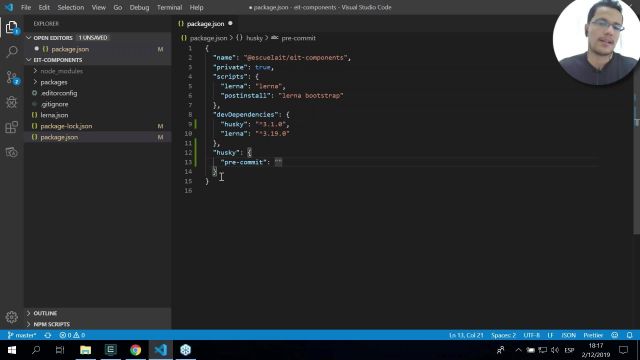The image size is (640, 360).
Task: Click the "devDependencies" key in editor
Action: tap(246, 115)
